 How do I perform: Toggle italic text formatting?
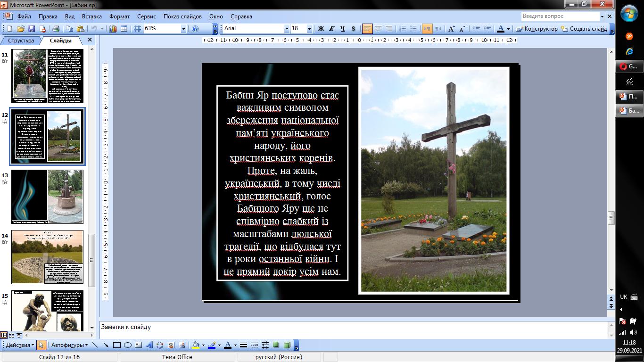(332, 29)
